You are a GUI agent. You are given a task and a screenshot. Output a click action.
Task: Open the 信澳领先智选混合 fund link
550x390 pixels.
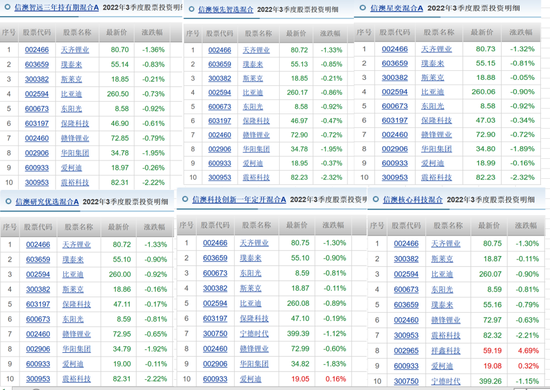click(x=226, y=9)
